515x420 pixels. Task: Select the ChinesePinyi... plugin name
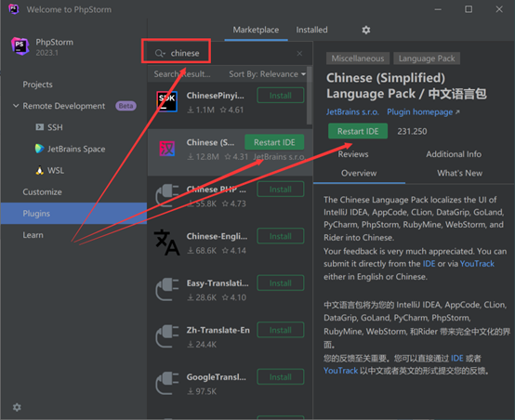click(x=215, y=96)
